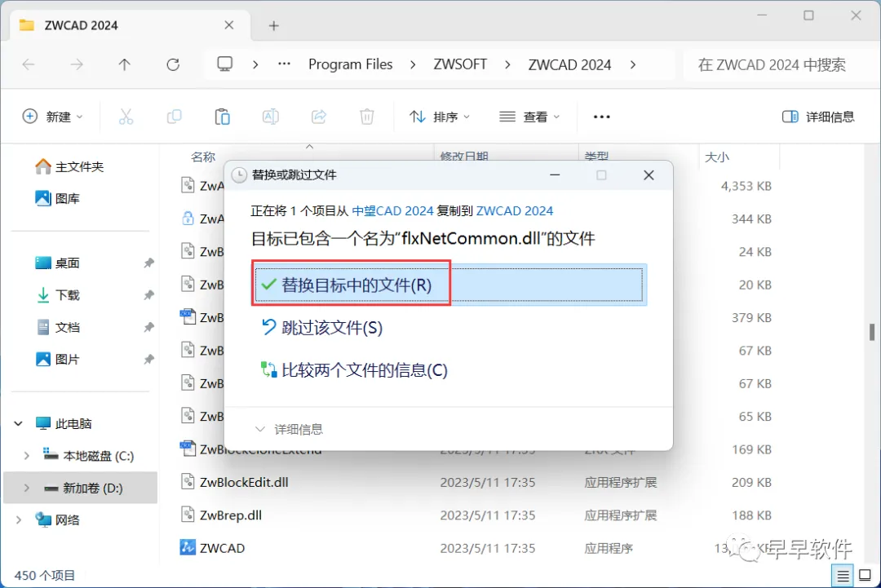Screen dimensions: 881x588
Task: Click the rename icon in toolbar
Action: pos(271,117)
